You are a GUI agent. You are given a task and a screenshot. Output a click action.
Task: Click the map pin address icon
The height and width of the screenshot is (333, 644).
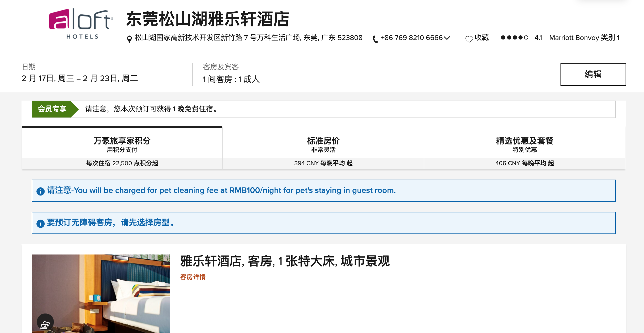coord(129,39)
